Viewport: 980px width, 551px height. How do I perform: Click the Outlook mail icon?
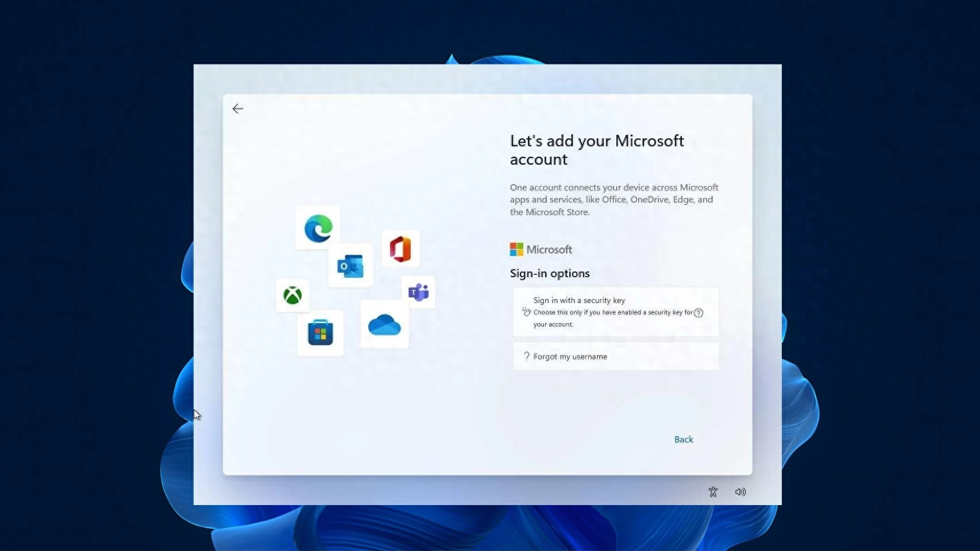coord(351,265)
